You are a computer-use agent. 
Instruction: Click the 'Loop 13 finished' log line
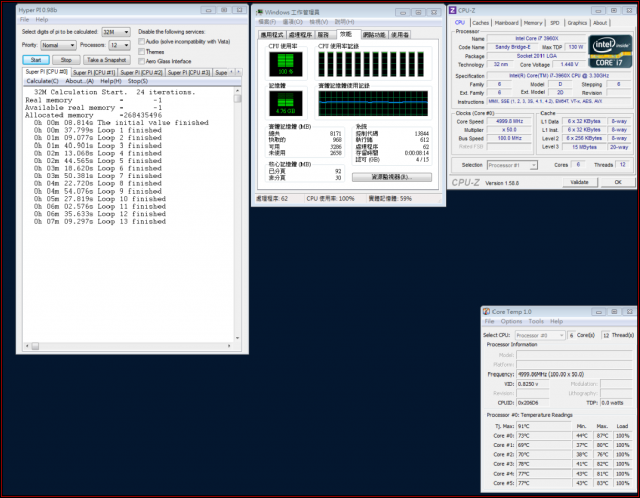pos(100,222)
